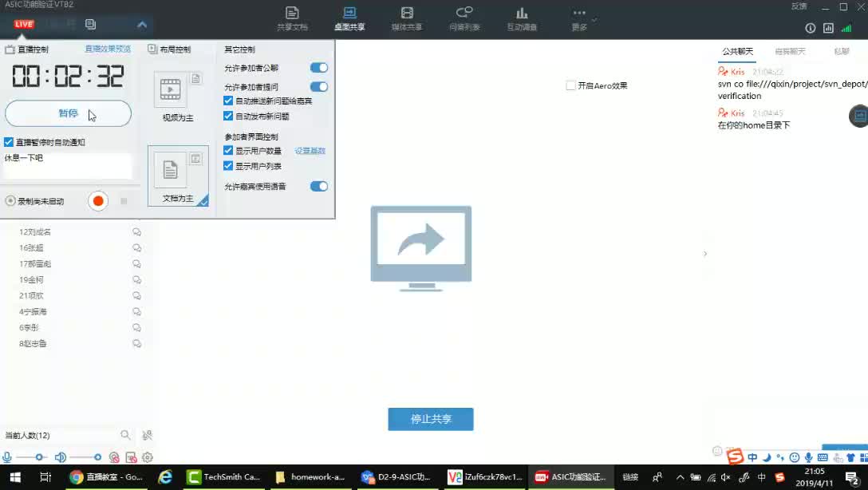This screenshot has height=490, width=868.
Task: Open the 直播效果预览 link
Action: (108, 49)
